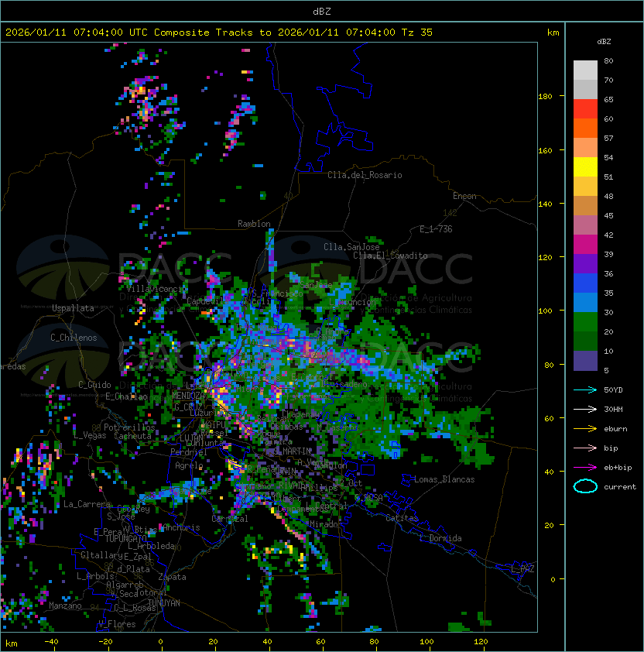Pick the bright green swatch next to 30
This screenshot has width=644, height=652.
pos(585,322)
